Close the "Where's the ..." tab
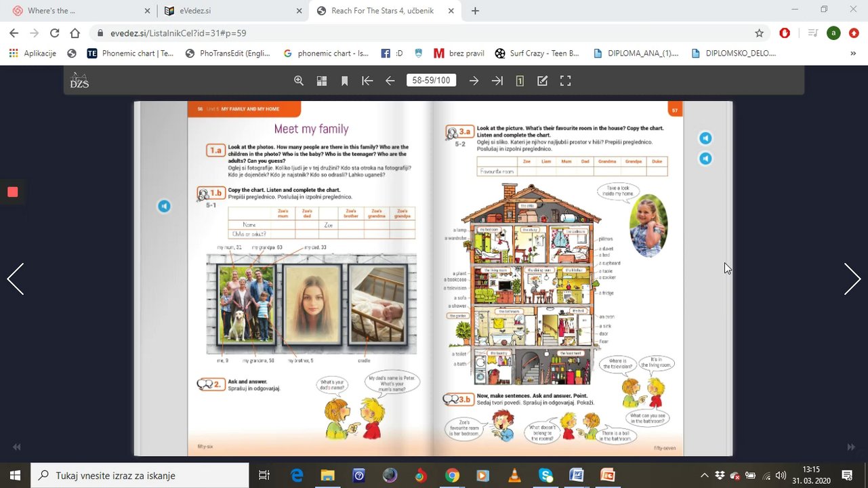 tap(147, 11)
